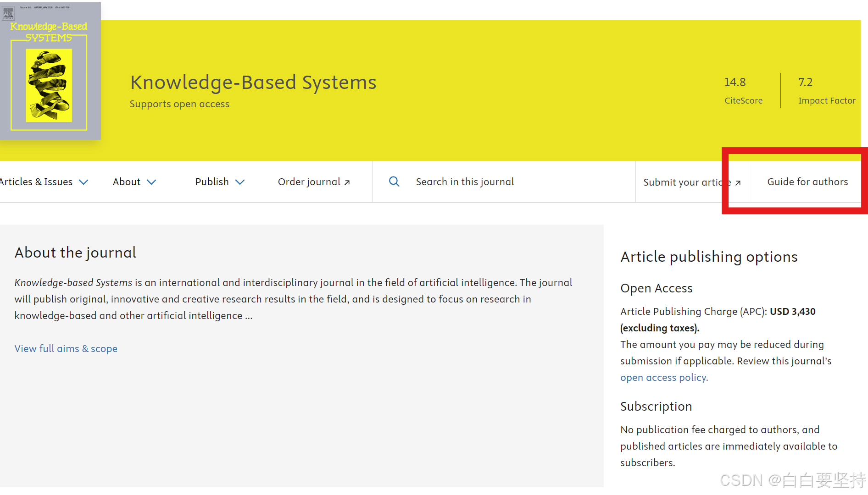The image size is (868, 495).
Task: Open the About menu label
Action: [127, 182]
